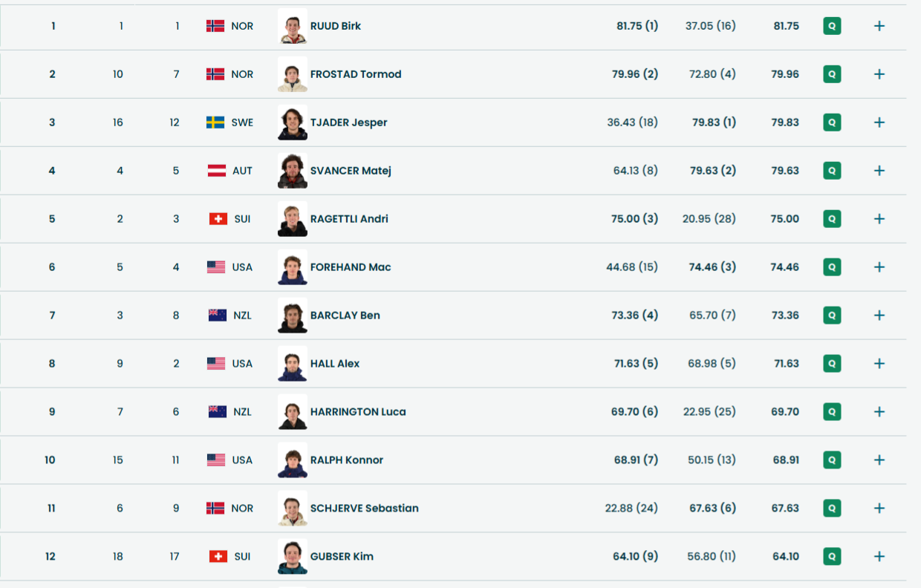Viewport: 921px width, 588px height.
Task: Click the New Zealand flag beside BARCLAY Ben
Action: click(x=218, y=316)
